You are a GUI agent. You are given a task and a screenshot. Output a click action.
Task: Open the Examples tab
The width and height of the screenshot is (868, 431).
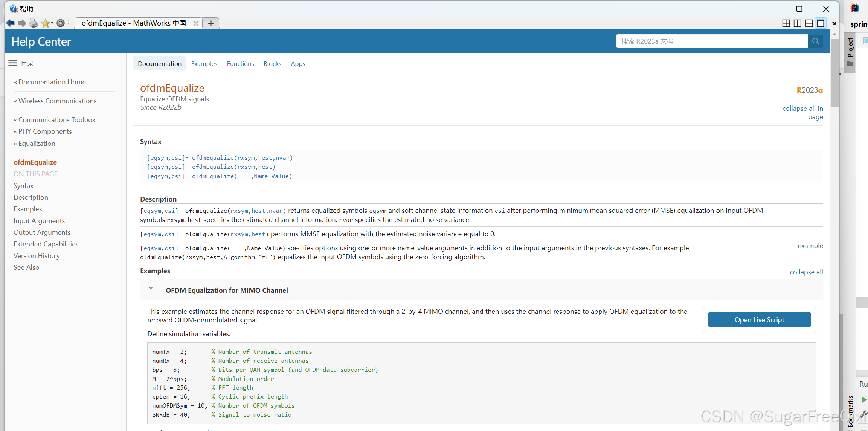pos(204,64)
